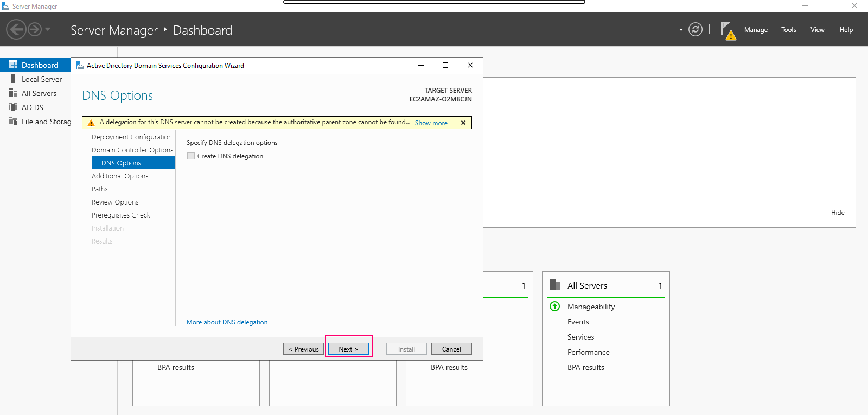
Task: Click the wizard title bar icon
Action: (80, 65)
